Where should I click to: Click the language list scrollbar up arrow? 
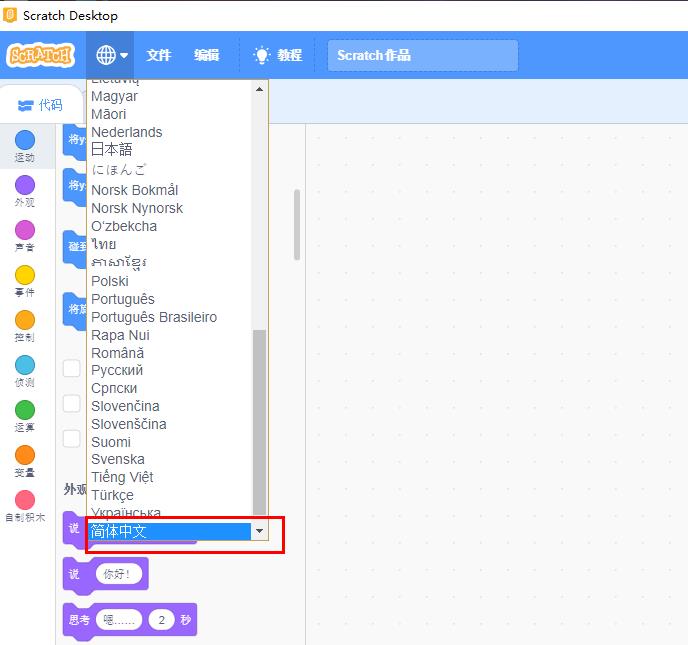click(260, 89)
